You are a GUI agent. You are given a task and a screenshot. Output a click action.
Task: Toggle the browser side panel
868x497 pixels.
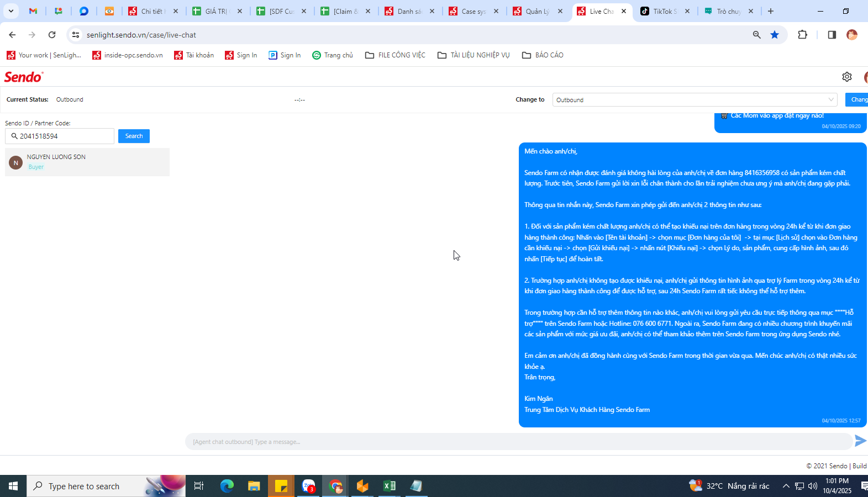coord(832,35)
